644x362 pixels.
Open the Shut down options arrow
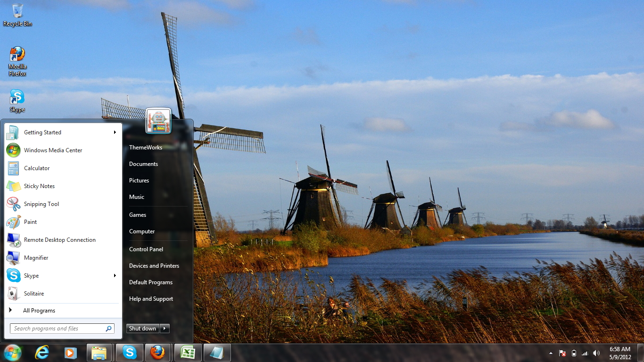click(164, 328)
